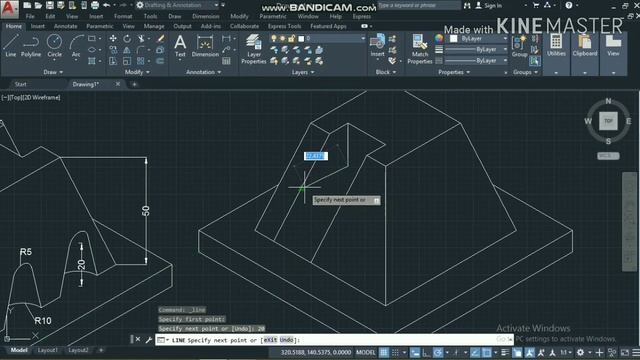Click the Mirror tool icon
The image size is (640, 360).
[127, 50]
